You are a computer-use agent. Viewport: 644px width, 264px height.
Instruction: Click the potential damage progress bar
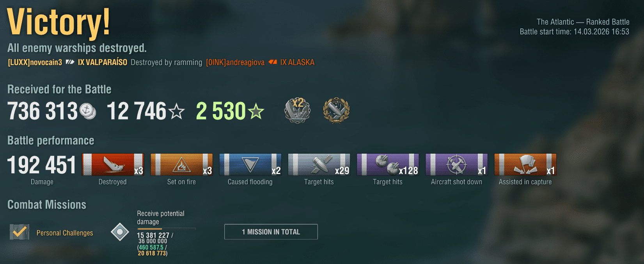[167, 229]
